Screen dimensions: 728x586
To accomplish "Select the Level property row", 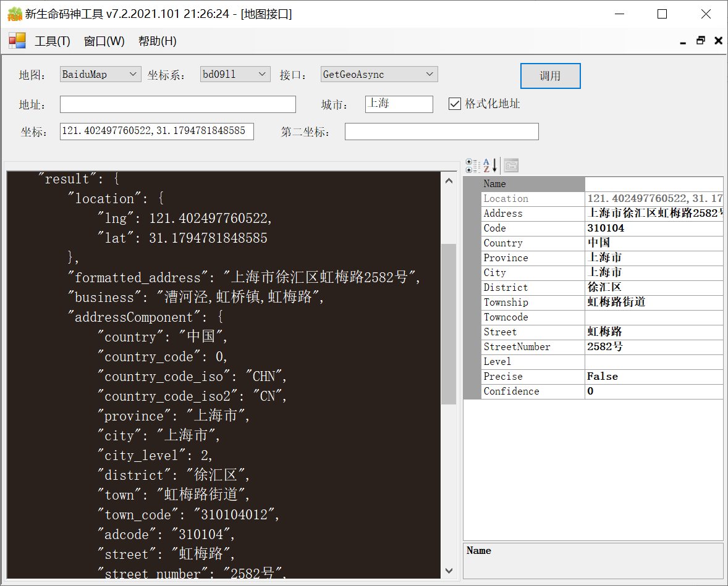I will (x=602, y=362).
